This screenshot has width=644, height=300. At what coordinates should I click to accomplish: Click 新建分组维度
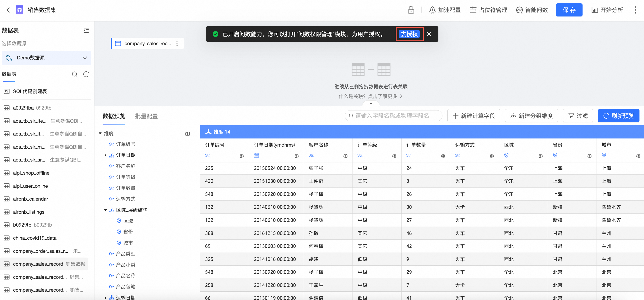point(531,116)
